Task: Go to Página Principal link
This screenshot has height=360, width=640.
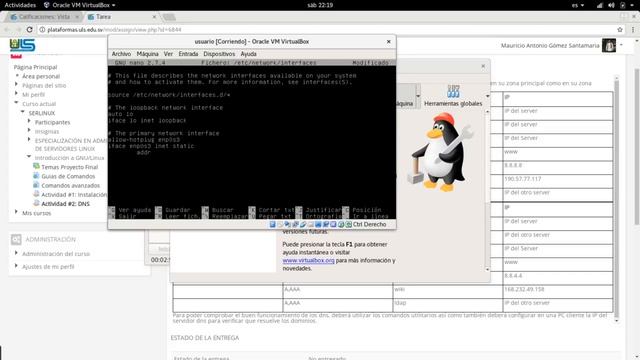Action: click(35, 67)
